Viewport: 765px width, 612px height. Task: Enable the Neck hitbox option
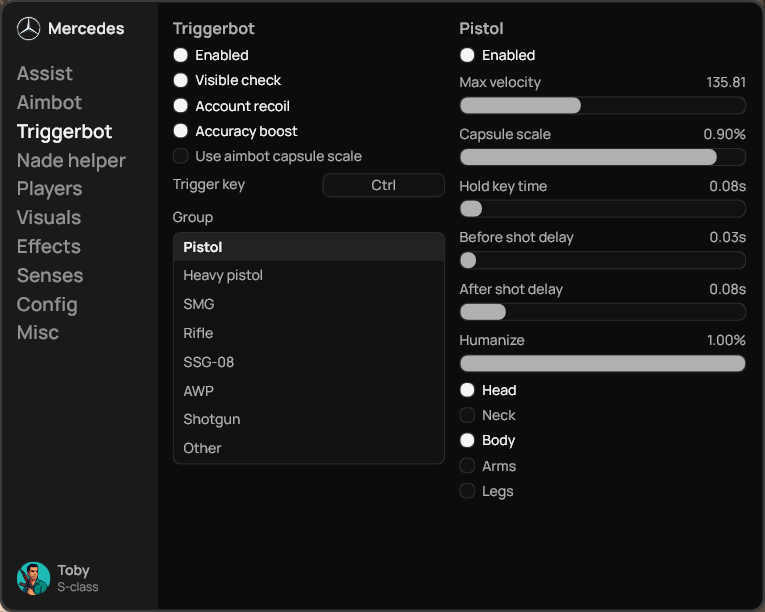click(467, 415)
